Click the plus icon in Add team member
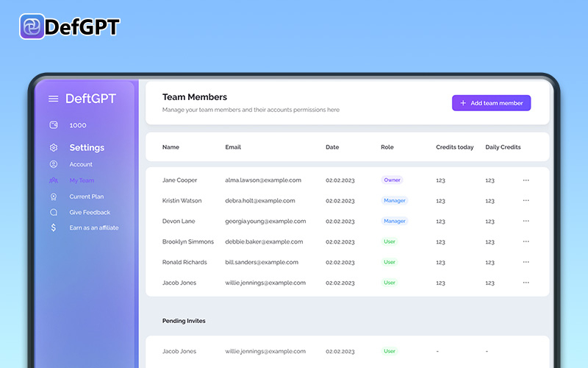The image size is (588, 368). point(463,103)
